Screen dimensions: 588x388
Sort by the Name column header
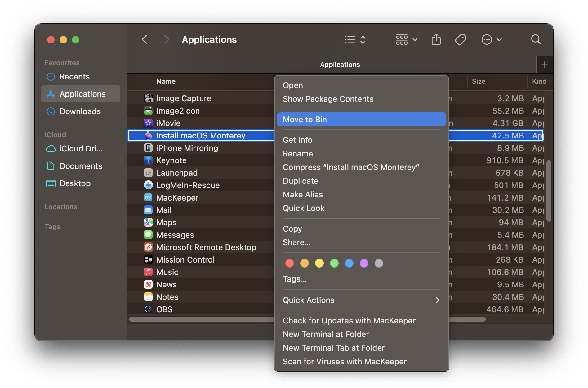click(166, 82)
